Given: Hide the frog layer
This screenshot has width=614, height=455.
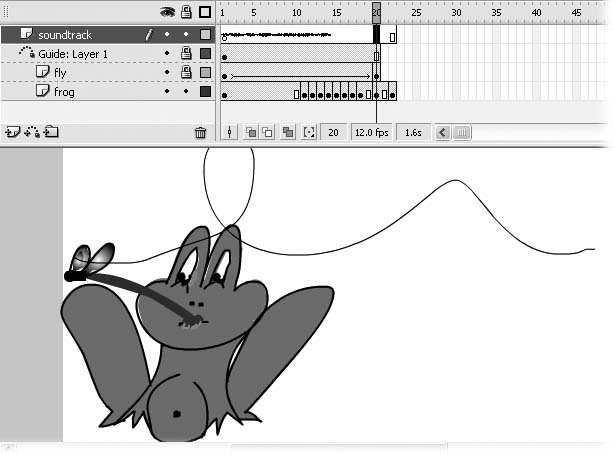Looking at the screenshot, I should coord(167,92).
